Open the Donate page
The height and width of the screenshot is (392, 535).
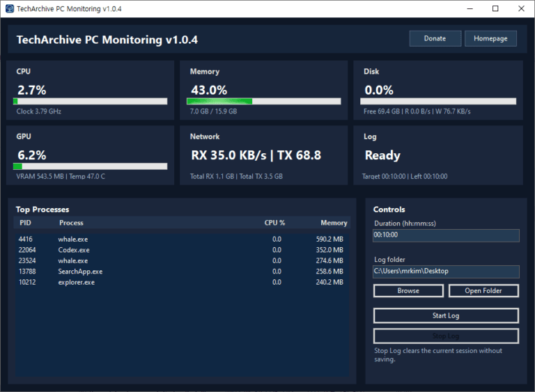click(x=435, y=38)
